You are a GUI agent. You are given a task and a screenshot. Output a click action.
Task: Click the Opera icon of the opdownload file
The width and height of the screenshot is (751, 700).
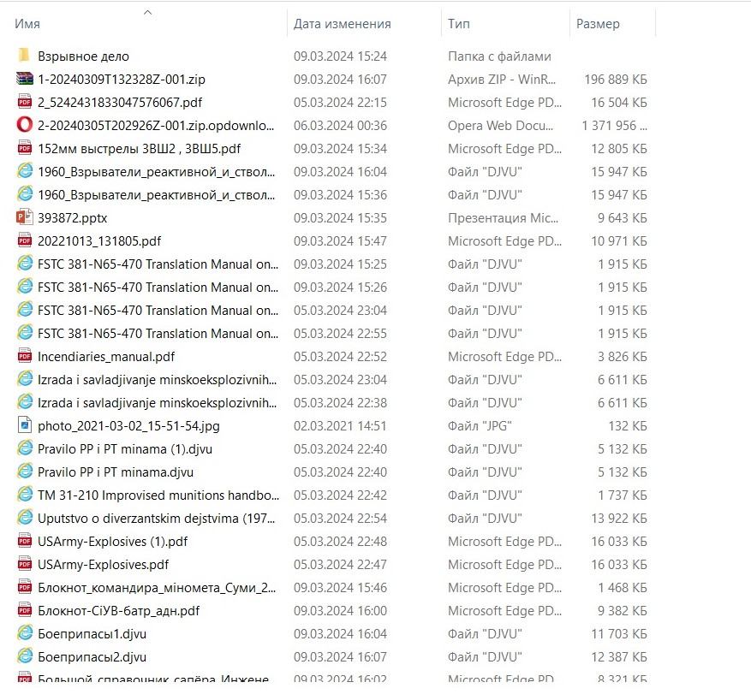coord(24,126)
